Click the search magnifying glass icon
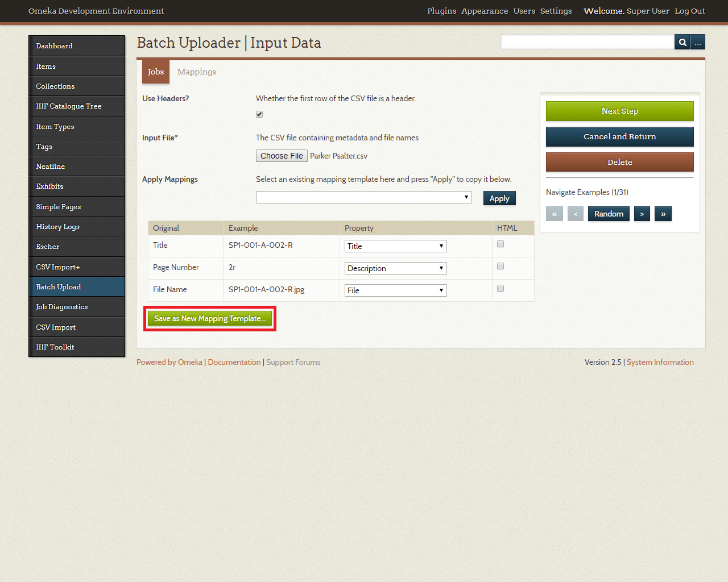The width and height of the screenshot is (728, 582). (682, 42)
